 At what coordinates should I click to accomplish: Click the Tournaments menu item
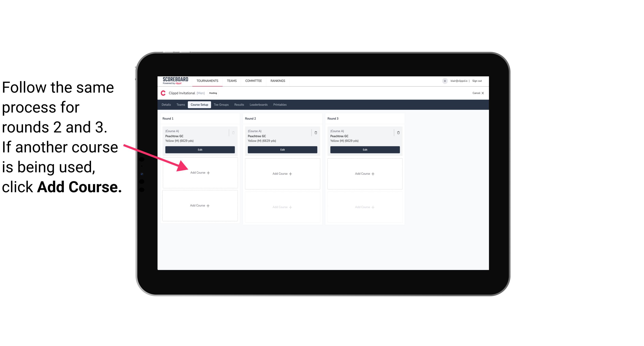[x=207, y=80]
